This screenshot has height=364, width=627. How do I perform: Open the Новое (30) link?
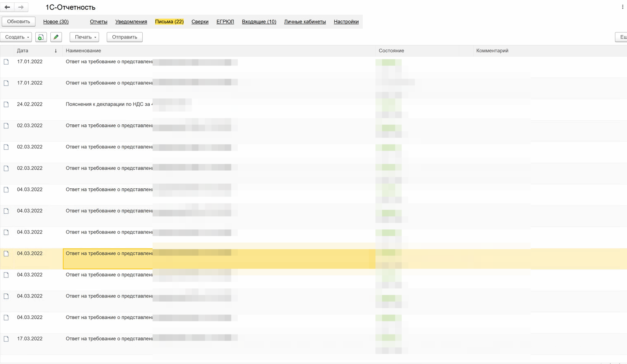coord(56,22)
